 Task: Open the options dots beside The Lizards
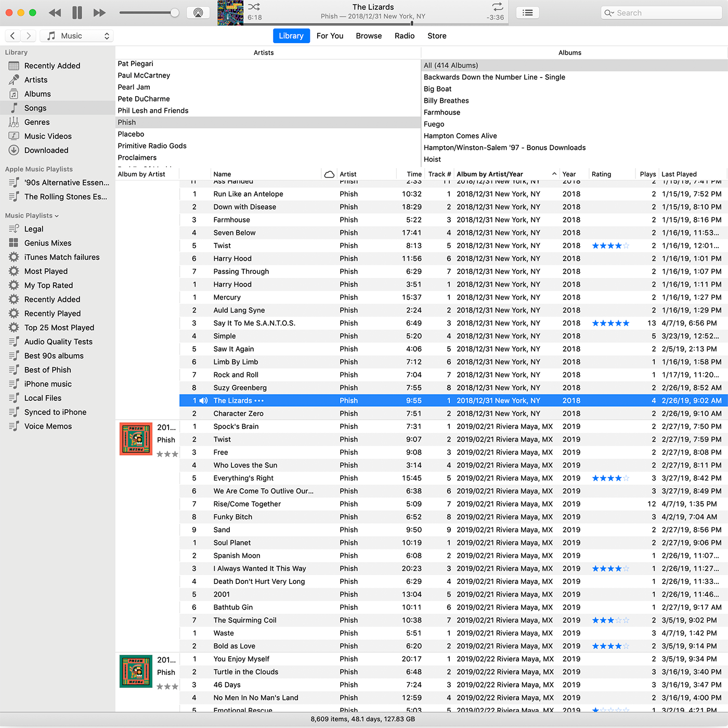pyautogui.click(x=259, y=401)
